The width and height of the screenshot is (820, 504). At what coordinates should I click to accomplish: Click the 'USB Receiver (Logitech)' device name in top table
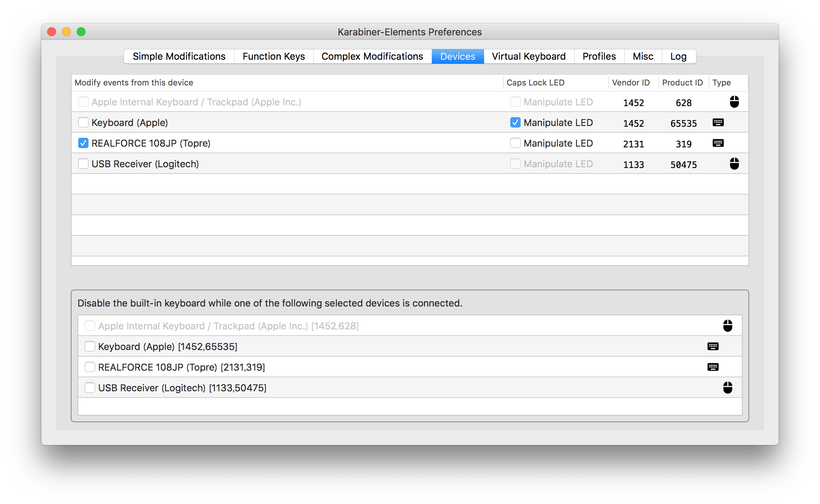pos(145,164)
